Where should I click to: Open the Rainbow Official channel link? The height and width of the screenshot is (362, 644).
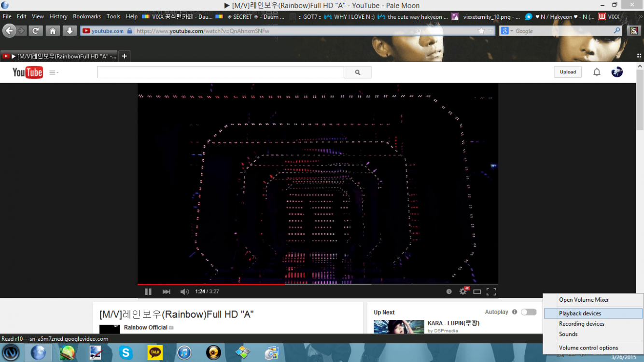[x=145, y=327]
